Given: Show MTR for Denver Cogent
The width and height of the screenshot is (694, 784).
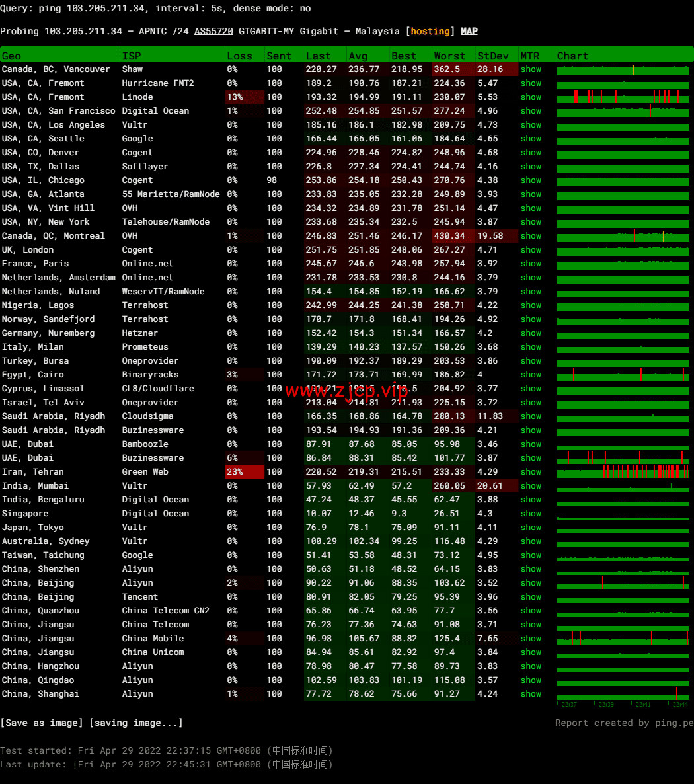Looking at the screenshot, I should (531, 153).
